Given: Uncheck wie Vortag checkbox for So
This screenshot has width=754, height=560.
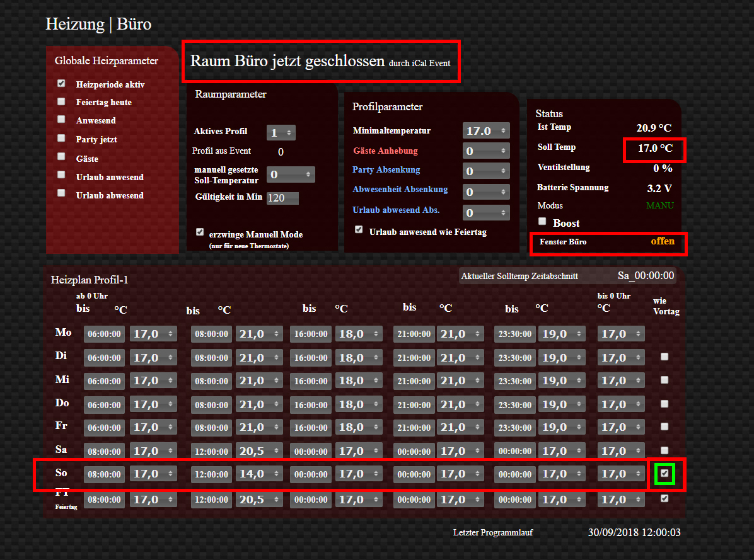Looking at the screenshot, I should coord(664,474).
